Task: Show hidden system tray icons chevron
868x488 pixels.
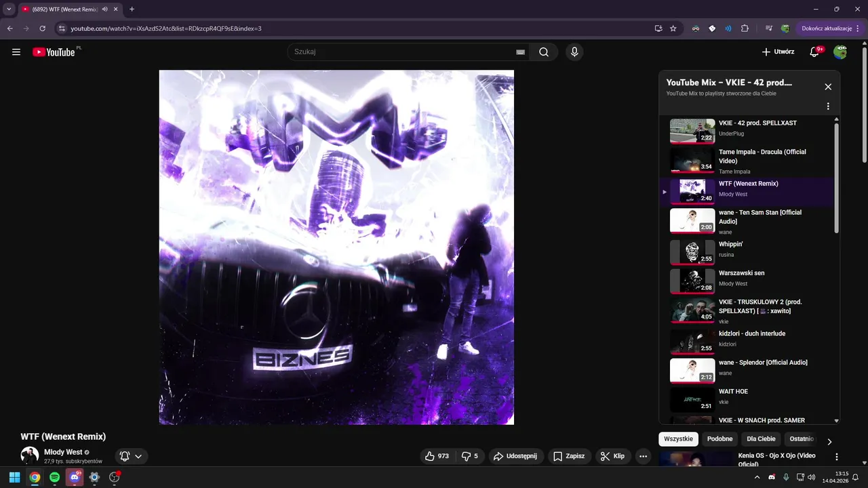Action: coord(757,477)
